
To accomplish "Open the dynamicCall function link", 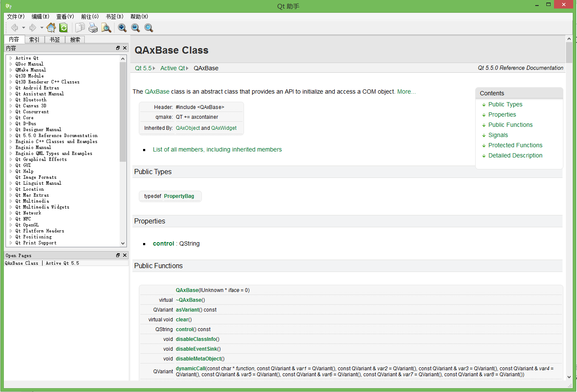I will click(191, 369).
